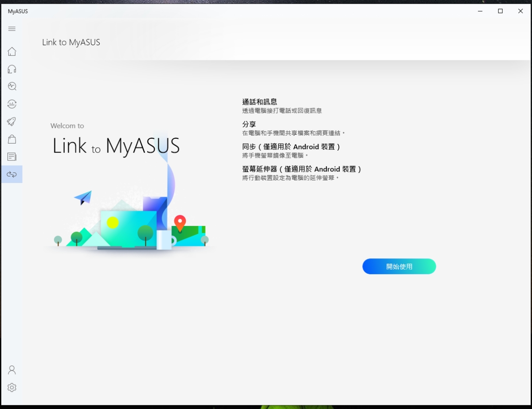Click the Link to MyASUS page title
This screenshot has width=532, height=409.
[x=71, y=43]
